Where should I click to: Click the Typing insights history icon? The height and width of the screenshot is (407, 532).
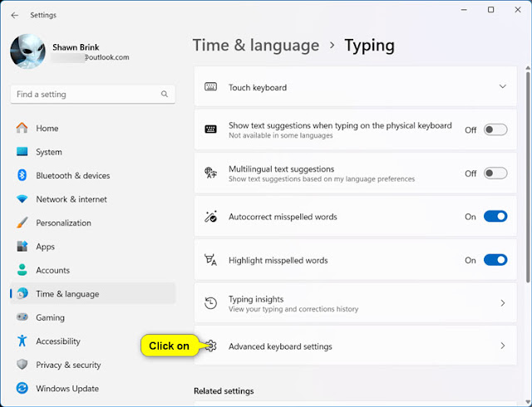[210, 303]
